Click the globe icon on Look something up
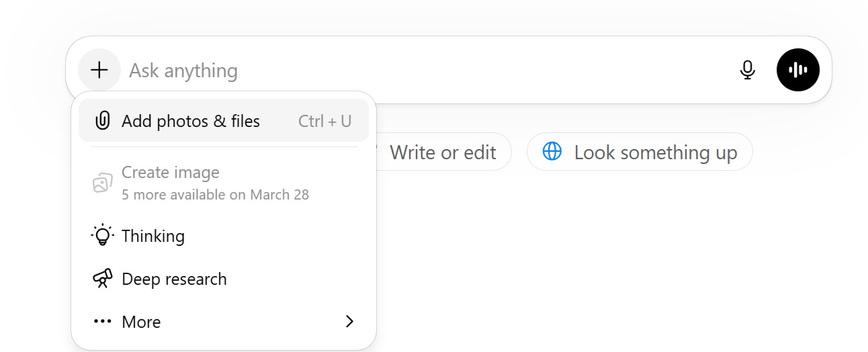868x352 pixels. pos(552,152)
